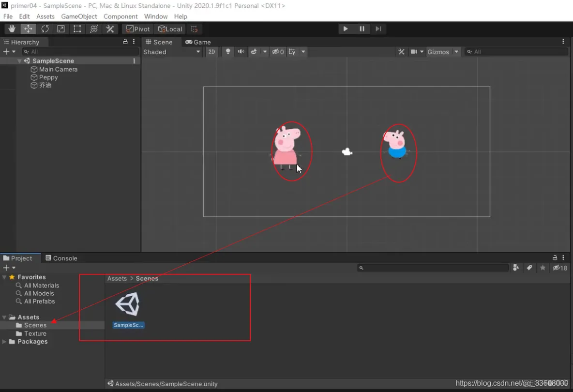
Task: Select the Rect tool
Action: 77,29
